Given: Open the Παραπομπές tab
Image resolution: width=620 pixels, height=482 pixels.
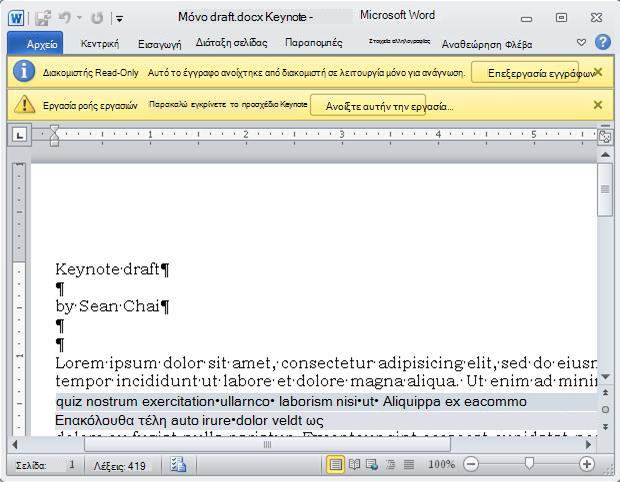Looking at the screenshot, I should point(314,43).
